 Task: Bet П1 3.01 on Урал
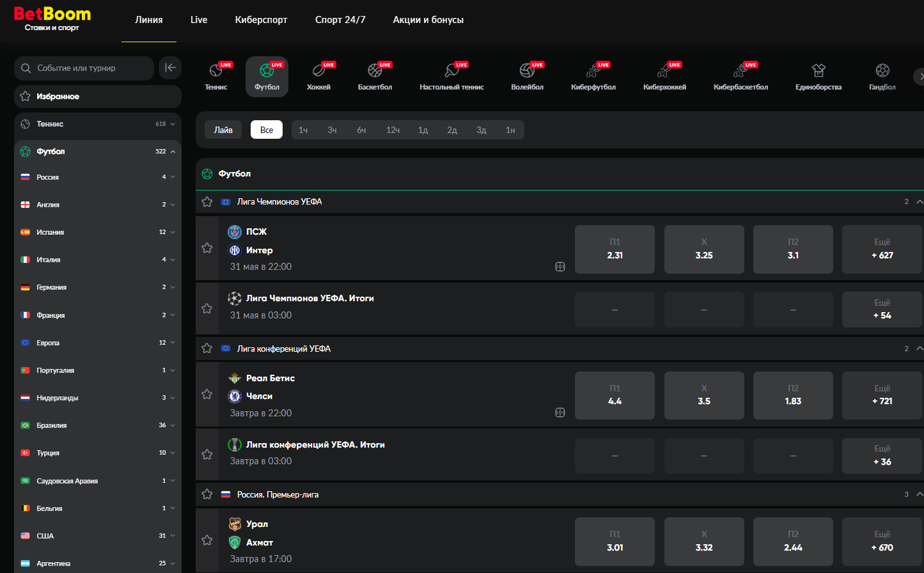click(x=615, y=542)
